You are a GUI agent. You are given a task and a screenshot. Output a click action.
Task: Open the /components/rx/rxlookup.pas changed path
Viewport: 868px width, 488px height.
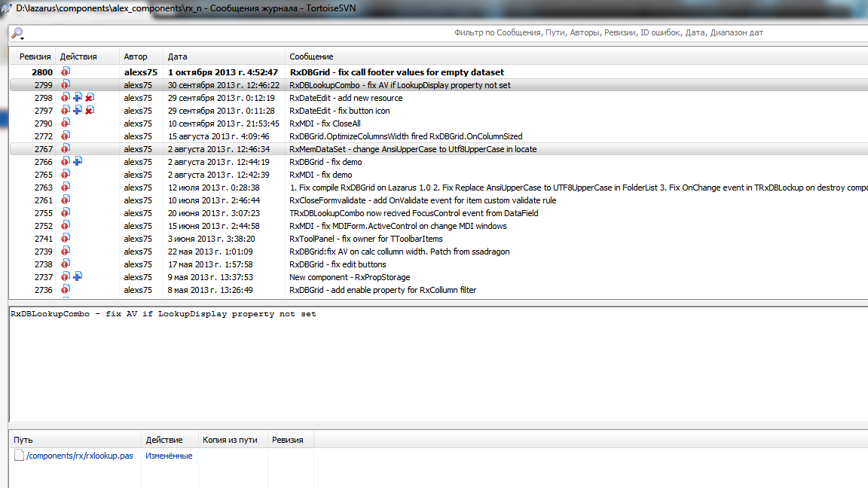pos(79,456)
